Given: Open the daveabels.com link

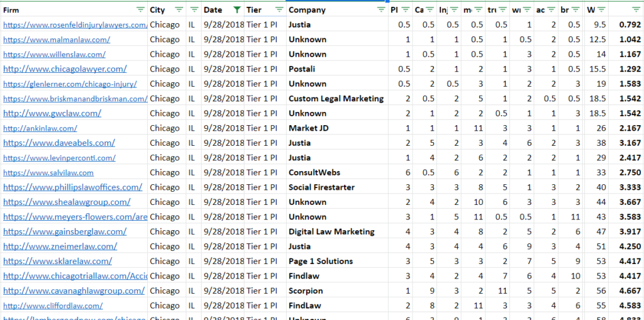Looking at the screenshot, I should coord(59,143).
